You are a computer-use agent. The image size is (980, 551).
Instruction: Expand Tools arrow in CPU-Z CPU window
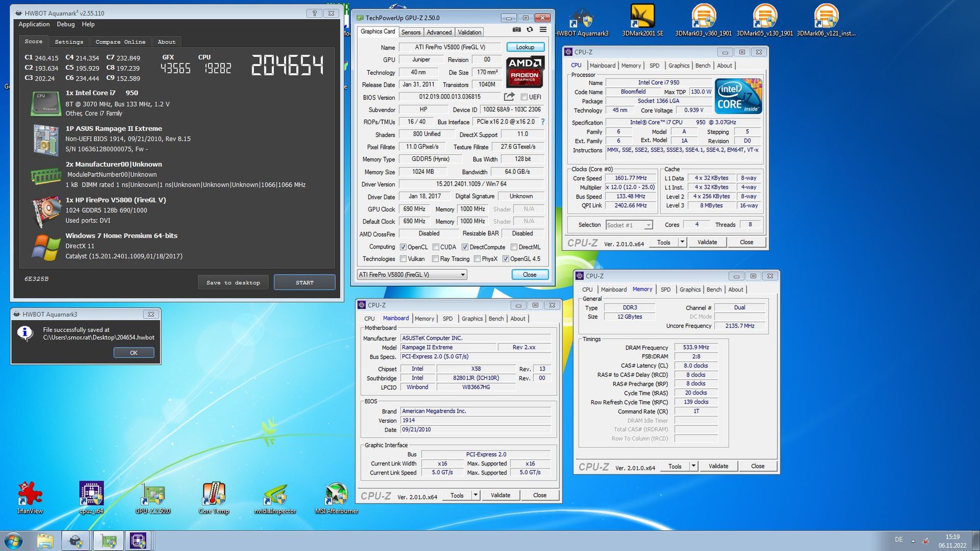pos(682,242)
